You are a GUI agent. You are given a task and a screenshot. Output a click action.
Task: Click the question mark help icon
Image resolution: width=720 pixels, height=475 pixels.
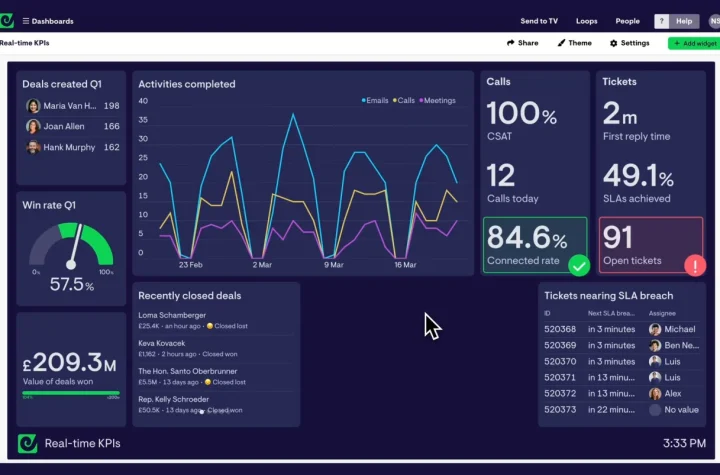(x=662, y=21)
